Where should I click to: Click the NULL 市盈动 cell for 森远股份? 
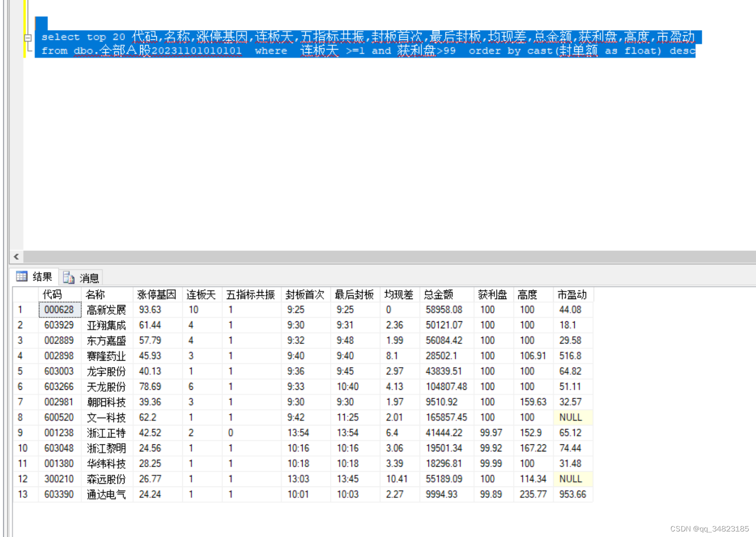click(x=573, y=479)
